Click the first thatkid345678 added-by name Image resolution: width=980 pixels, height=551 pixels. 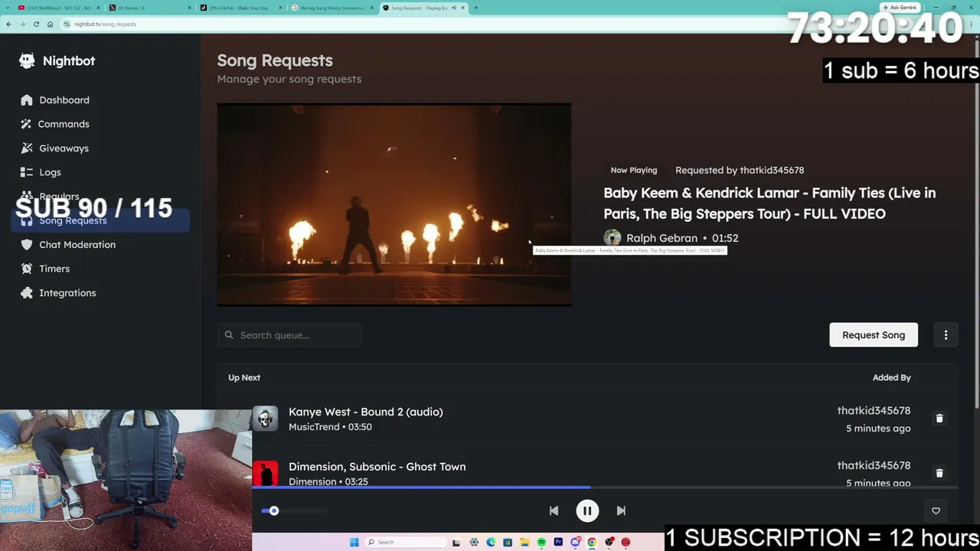tap(874, 411)
